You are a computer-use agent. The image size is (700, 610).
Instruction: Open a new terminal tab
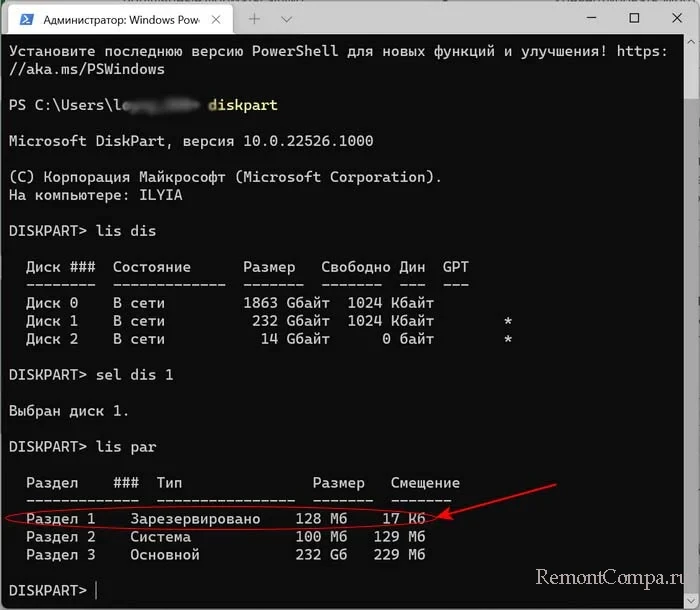click(255, 18)
